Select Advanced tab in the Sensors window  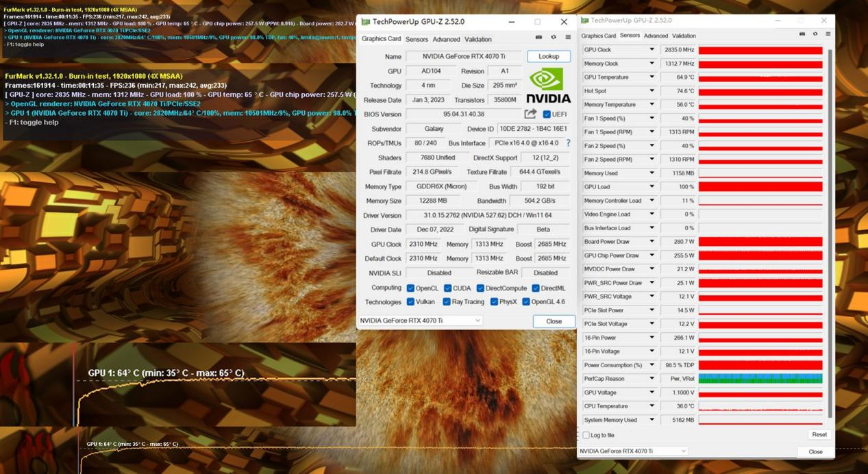(x=656, y=36)
